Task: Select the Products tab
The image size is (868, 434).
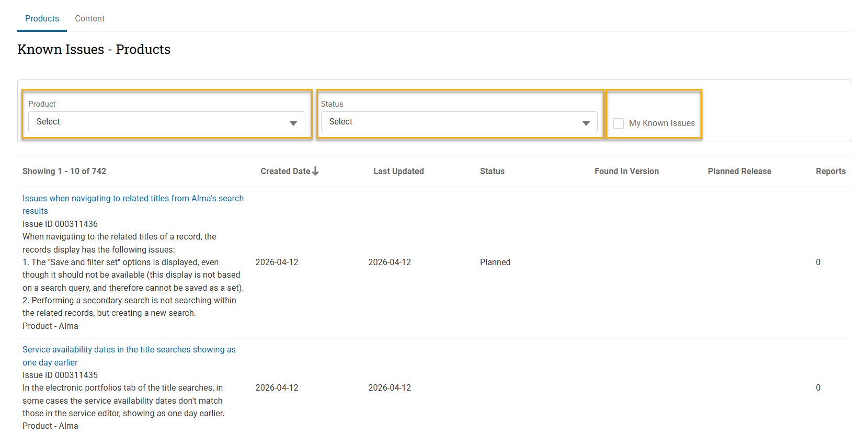Action: tap(42, 19)
